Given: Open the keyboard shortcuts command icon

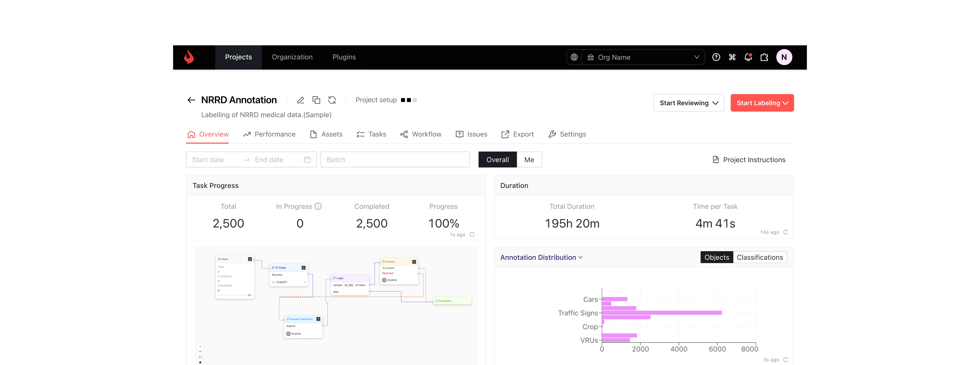Looking at the screenshot, I should [x=732, y=57].
